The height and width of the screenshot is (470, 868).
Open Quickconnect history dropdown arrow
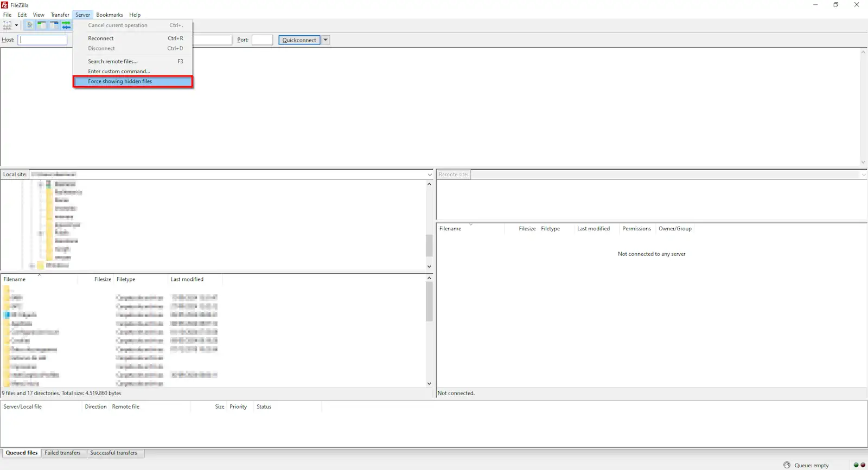(x=325, y=40)
